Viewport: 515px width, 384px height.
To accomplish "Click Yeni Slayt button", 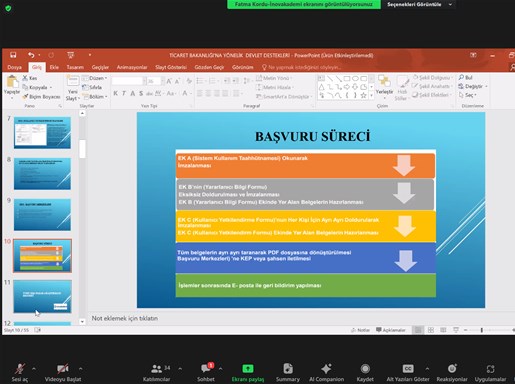I will point(73,88).
